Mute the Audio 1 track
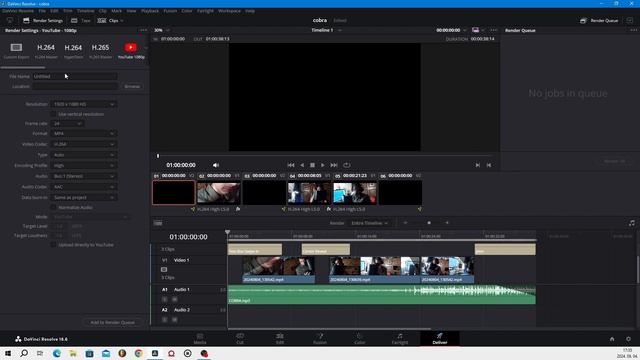This screenshot has width=640, height=360. pyautogui.click(x=175, y=299)
